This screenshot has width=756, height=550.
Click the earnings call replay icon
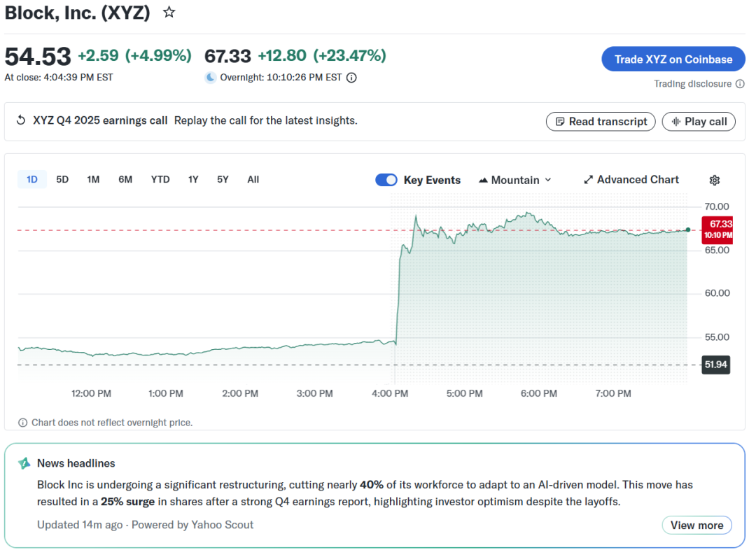click(21, 121)
